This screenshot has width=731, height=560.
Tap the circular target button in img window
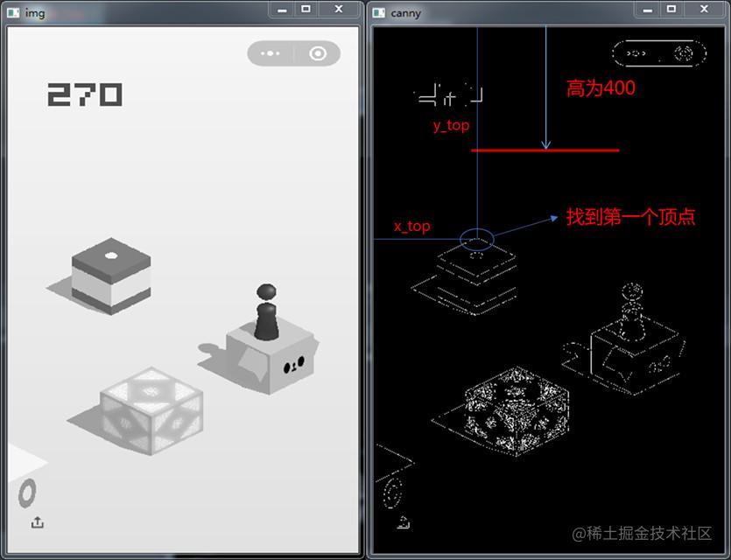coord(318,53)
